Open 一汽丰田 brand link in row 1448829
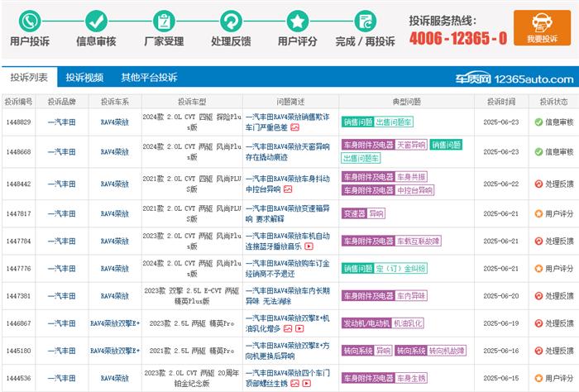Viewport: 579px width, 392px height. pyautogui.click(x=62, y=122)
